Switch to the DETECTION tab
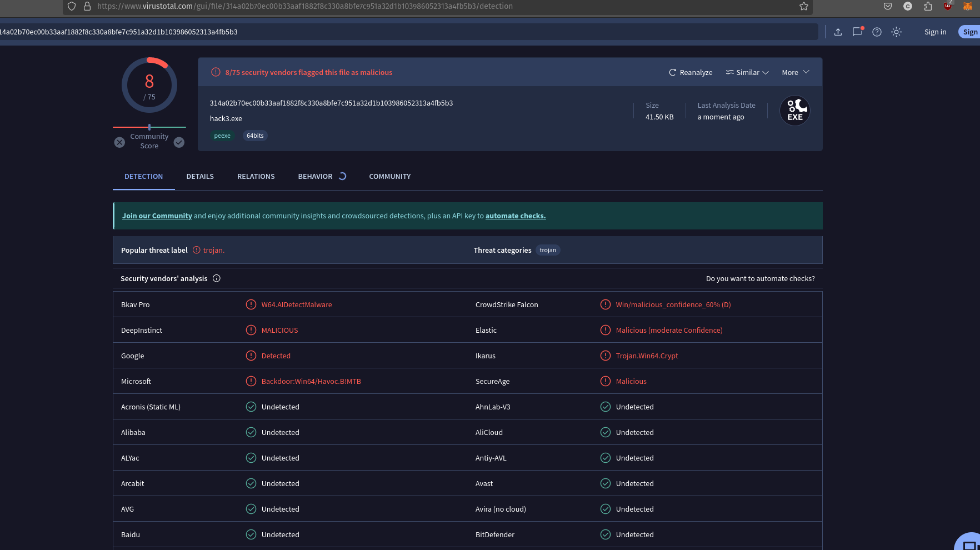This screenshot has width=980, height=550. pos(144,177)
